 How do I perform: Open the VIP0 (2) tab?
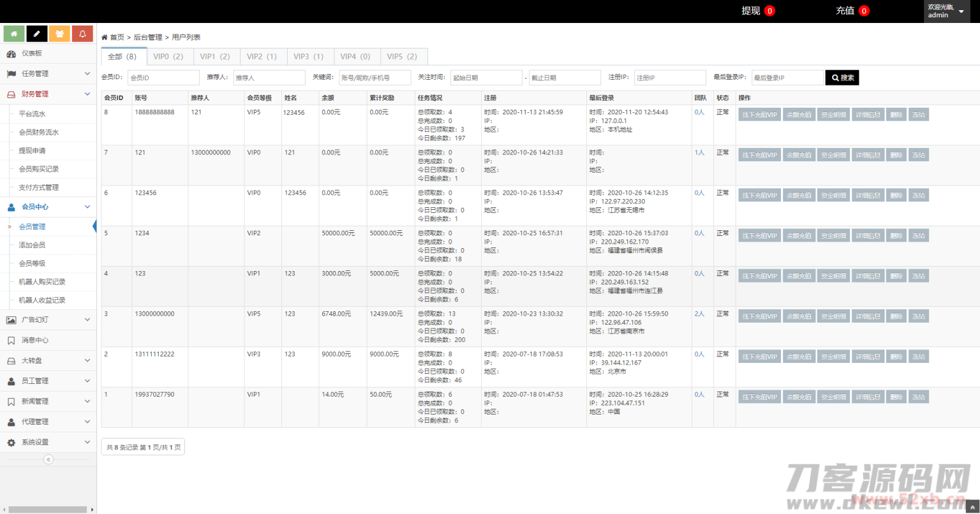(168, 56)
